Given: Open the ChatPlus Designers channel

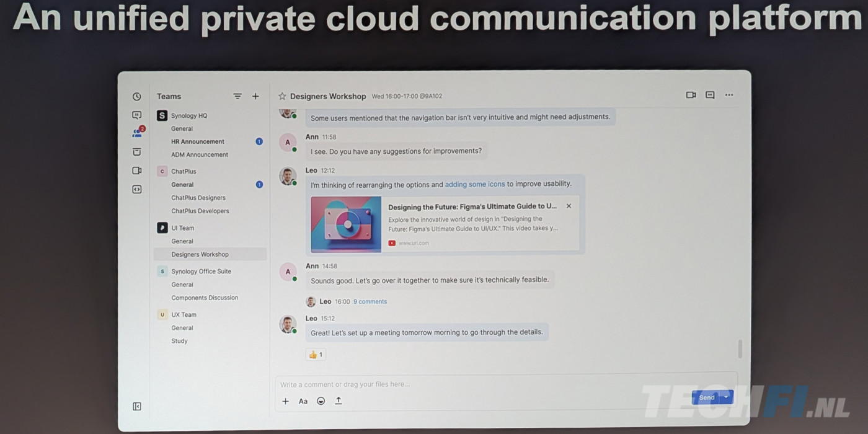Looking at the screenshot, I should click(x=198, y=198).
